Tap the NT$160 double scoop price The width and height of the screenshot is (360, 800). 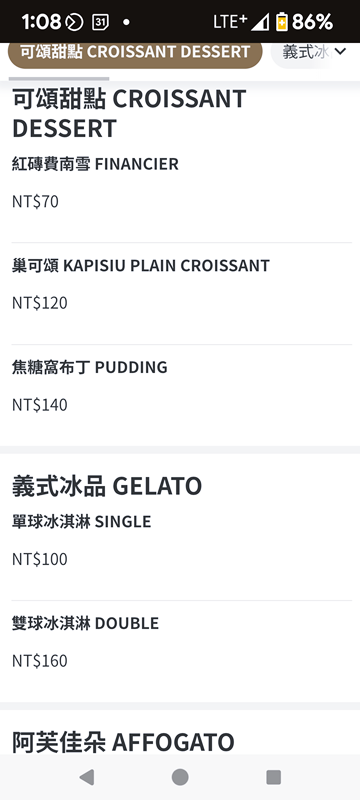pos(40,661)
